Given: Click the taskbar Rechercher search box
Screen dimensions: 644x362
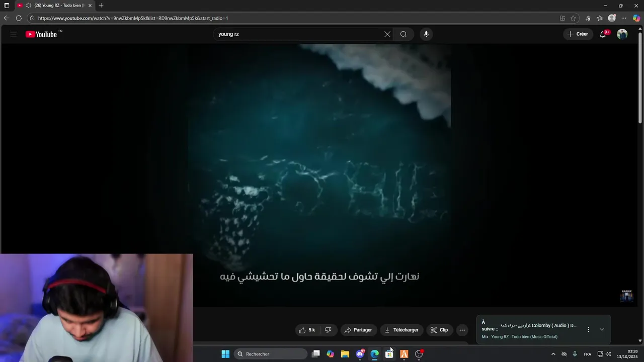Looking at the screenshot, I should tap(271, 354).
